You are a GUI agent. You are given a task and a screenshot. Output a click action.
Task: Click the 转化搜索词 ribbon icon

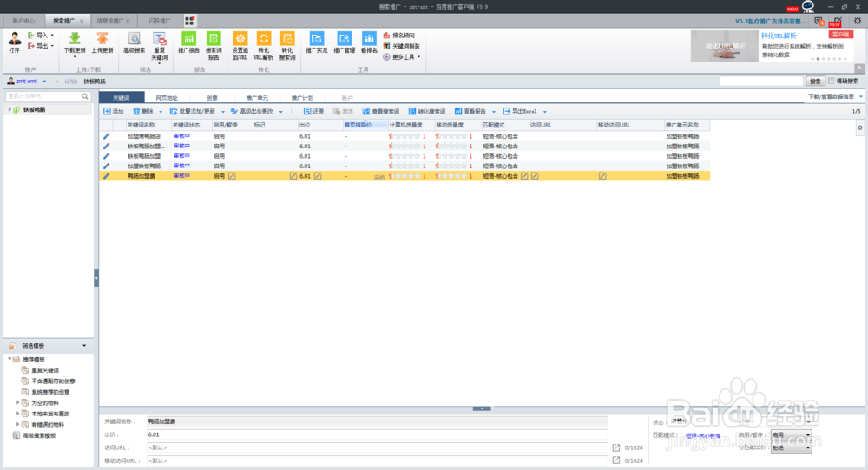[x=287, y=38]
